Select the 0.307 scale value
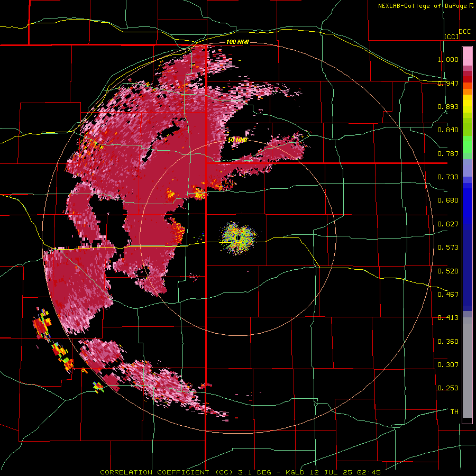 tap(448, 365)
